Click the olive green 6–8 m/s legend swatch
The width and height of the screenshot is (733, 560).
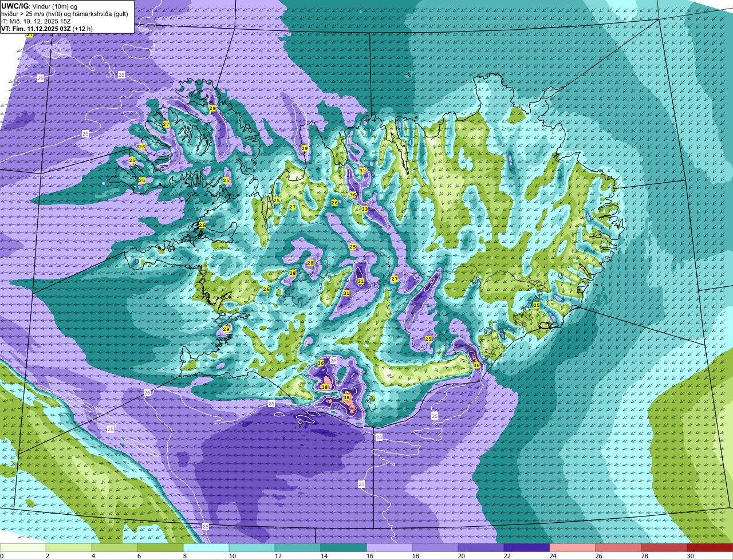click(160, 548)
